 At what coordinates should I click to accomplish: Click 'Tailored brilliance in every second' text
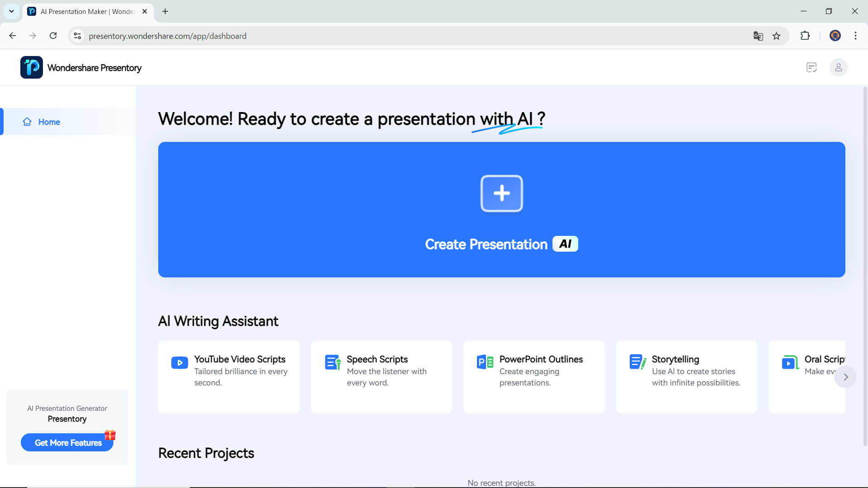tap(241, 377)
